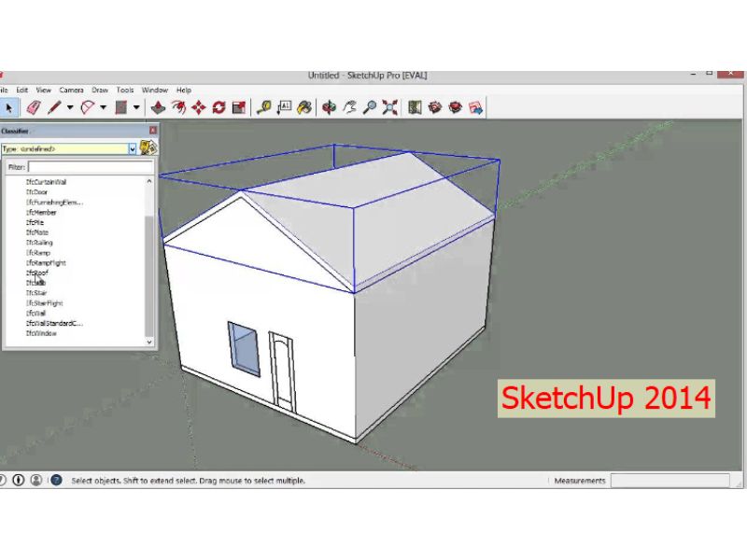Open the Paint Bucket tool
Image resolution: width=747 pixels, height=560 pixels.
pos(304,107)
